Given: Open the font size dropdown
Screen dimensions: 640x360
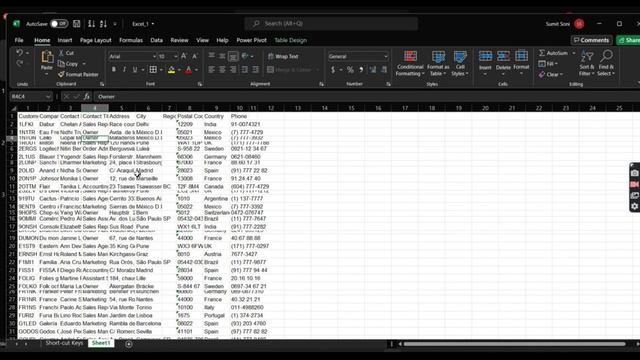Looking at the screenshot, I should (x=176, y=56).
